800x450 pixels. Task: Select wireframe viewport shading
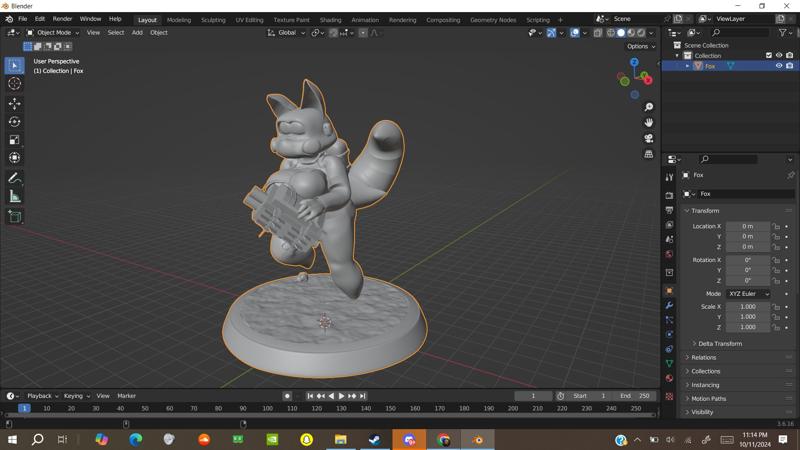coord(611,33)
